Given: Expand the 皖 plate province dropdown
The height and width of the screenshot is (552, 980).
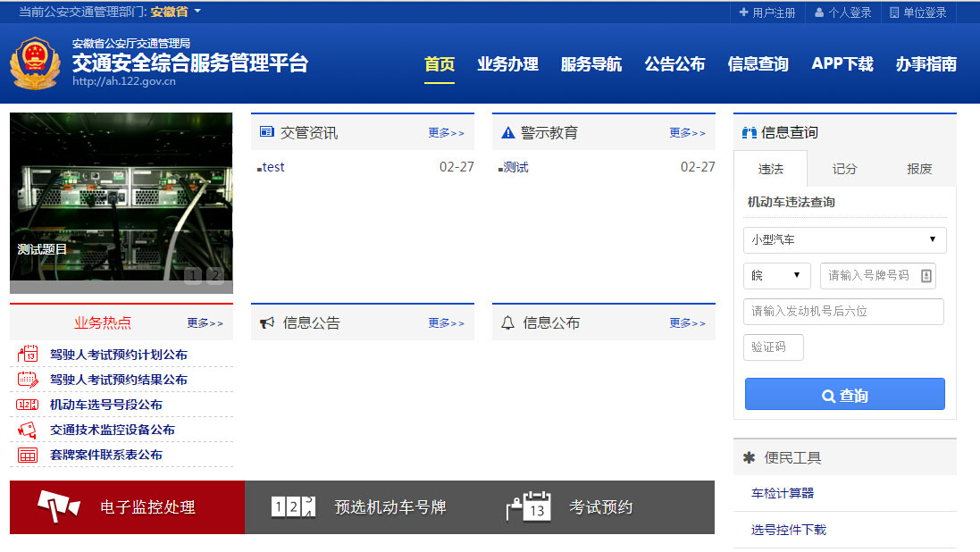Looking at the screenshot, I should (x=776, y=276).
